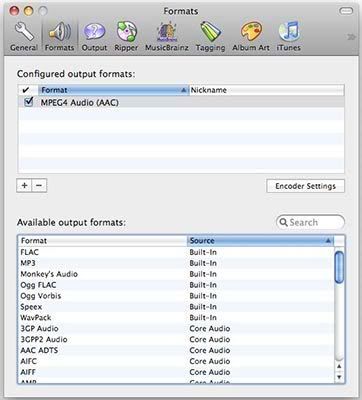Sort available formats by Format header
The width and height of the screenshot is (362, 400).
click(103, 241)
